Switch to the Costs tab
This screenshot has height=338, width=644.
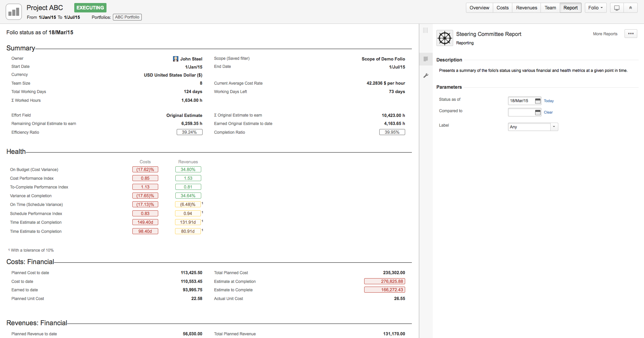click(x=502, y=8)
